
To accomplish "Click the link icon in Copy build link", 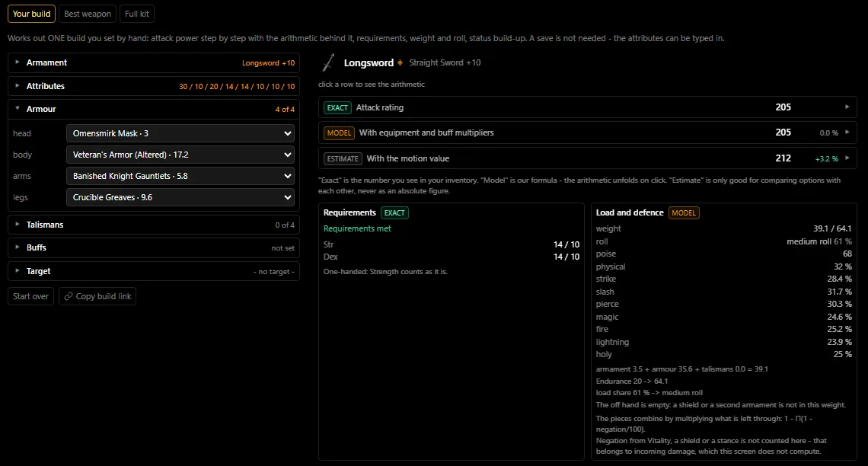I will click(69, 297).
